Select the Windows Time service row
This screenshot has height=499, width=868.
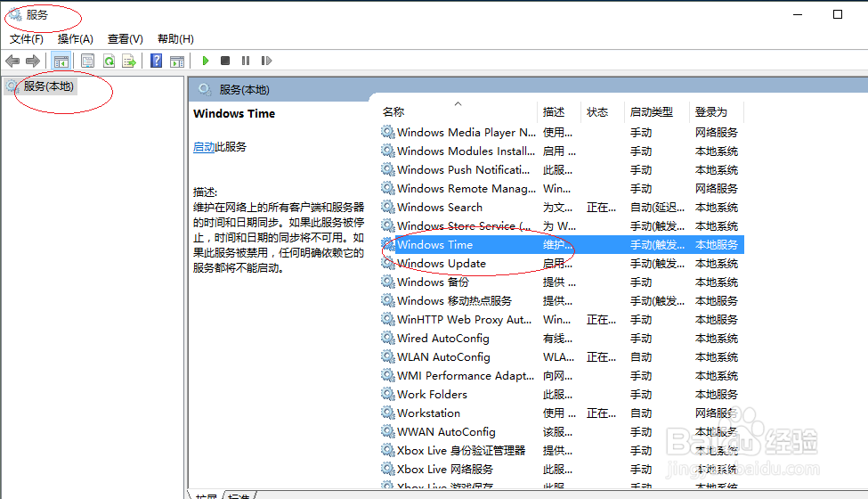coord(562,245)
